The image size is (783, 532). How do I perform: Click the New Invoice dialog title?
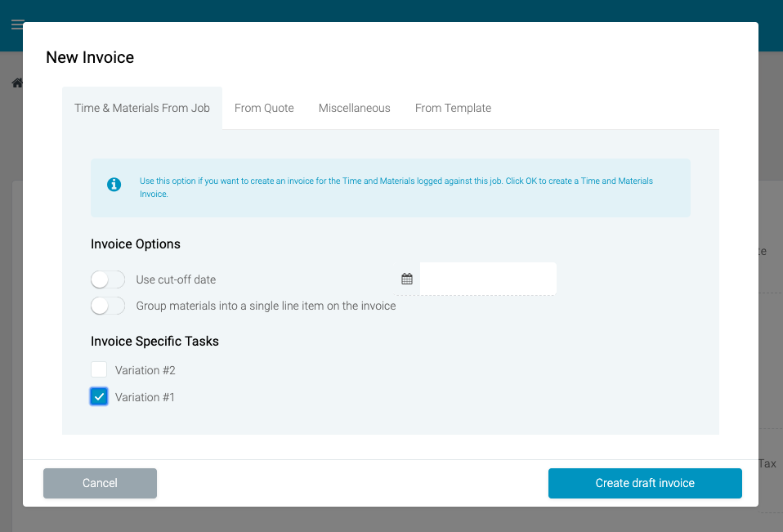click(x=90, y=57)
